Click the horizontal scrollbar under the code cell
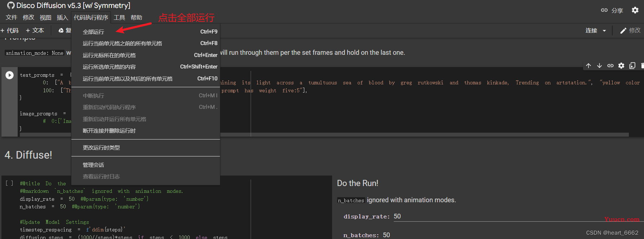 point(324,134)
